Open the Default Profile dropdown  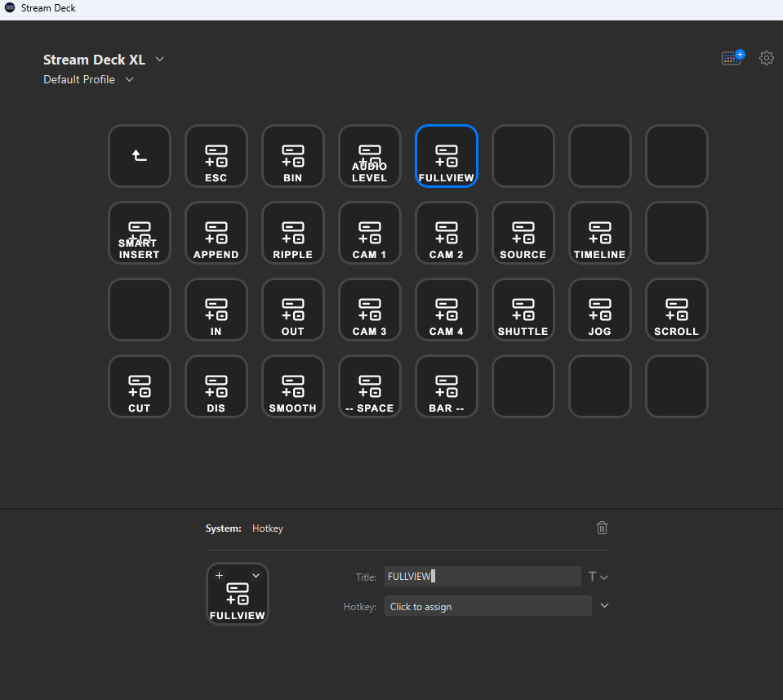pos(129,79)
